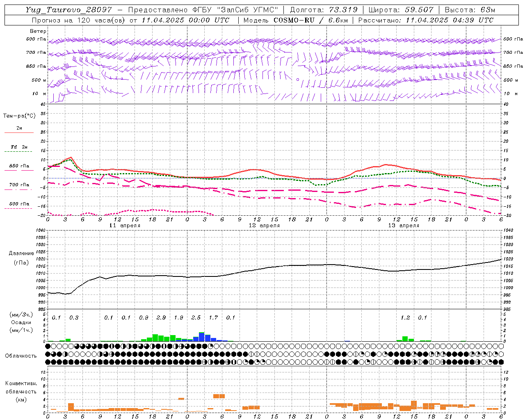525x420 pixels.
Task: Click the '12 апреля' date label
Action: click(264, 226)
